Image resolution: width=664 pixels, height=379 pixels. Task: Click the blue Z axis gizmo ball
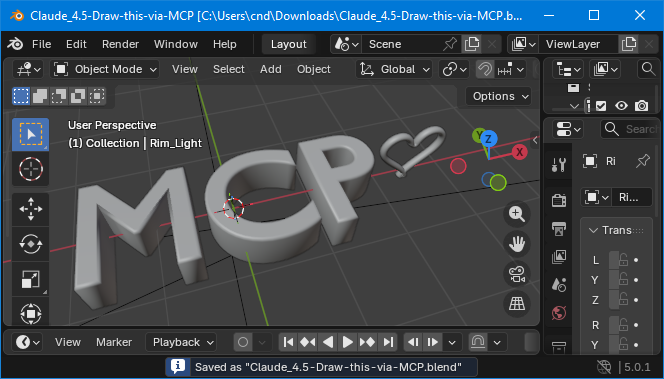(x=489, y=138)
